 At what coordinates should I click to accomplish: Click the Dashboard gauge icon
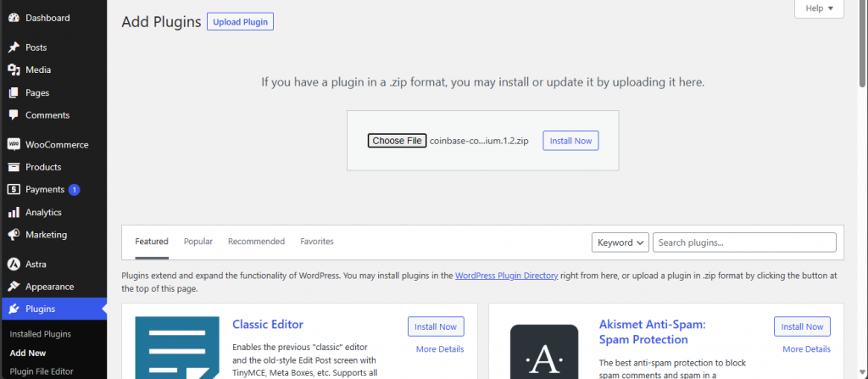point(14,18)
